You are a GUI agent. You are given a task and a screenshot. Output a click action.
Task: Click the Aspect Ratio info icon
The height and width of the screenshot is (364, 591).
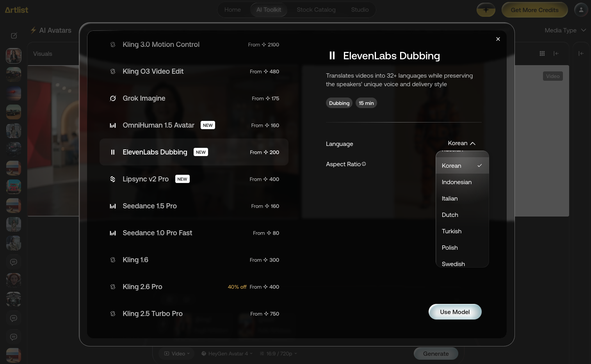364,164
